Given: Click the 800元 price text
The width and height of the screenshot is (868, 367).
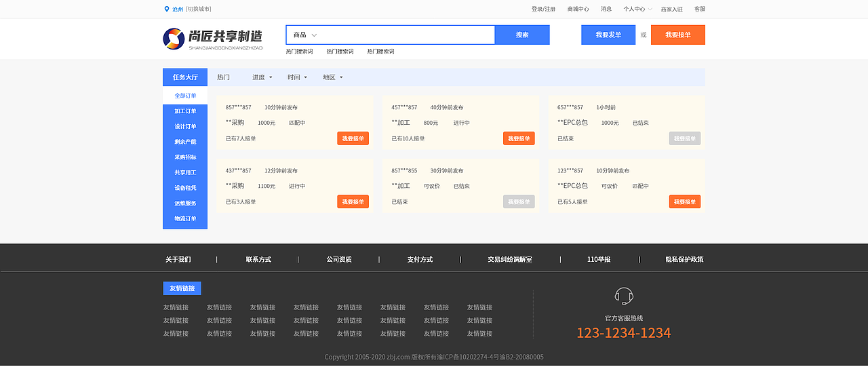Looking at the screenshot, I should click(431, 123).
